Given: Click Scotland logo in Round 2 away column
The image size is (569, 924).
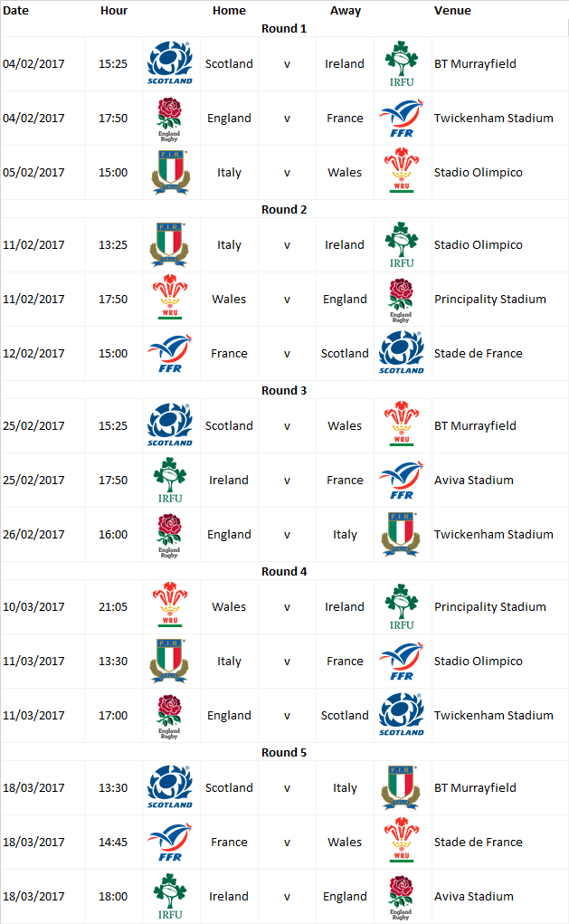Looking at the screenshot, I should (402, 354).
